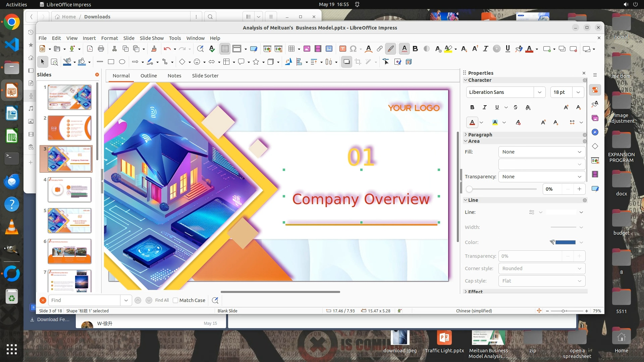Image resolution: width=644 pixels, height=362 pixels.
Task: Click the Insert Table toolbar icon
Action: click(291, 49)
